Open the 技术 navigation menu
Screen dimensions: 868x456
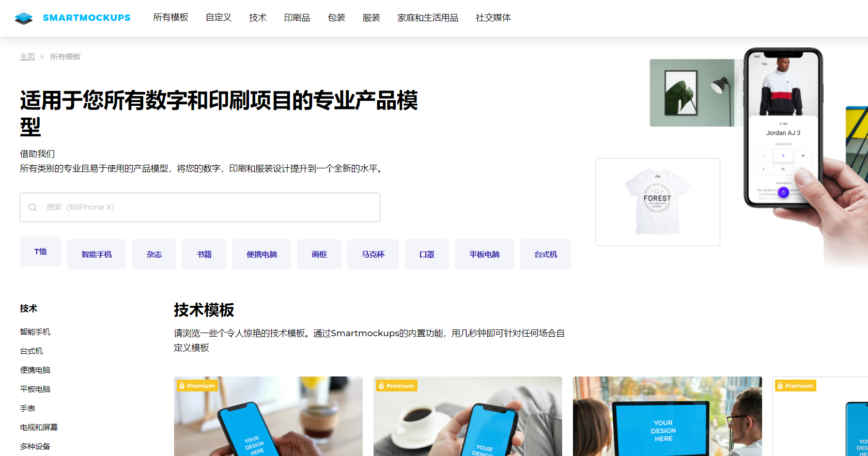(258, 18)
